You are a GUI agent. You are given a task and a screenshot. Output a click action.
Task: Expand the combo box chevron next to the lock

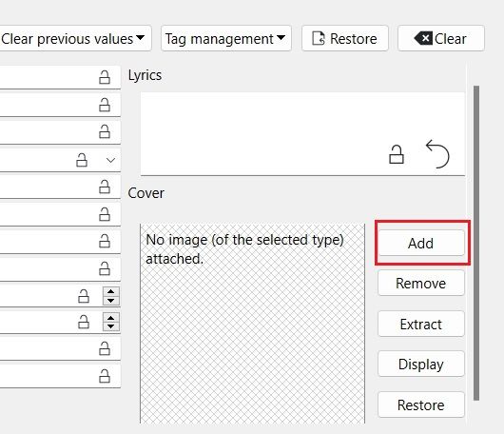pos(110,160)
